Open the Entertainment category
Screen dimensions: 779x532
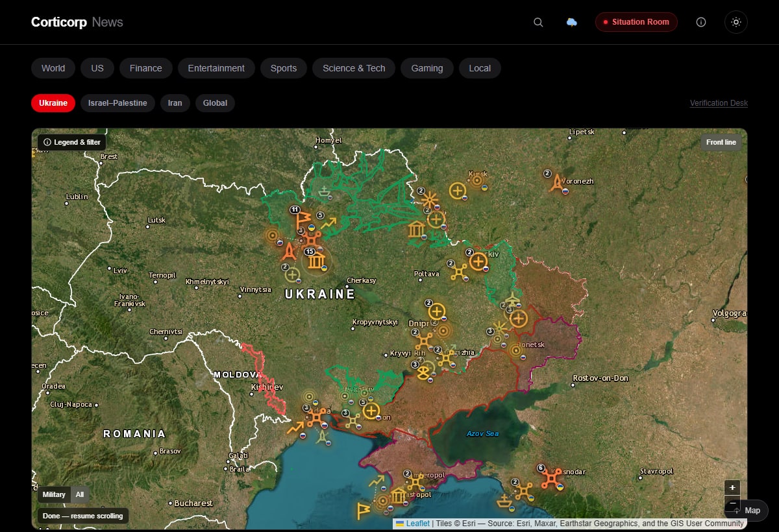pyautogui.click(x=216, y=68)
